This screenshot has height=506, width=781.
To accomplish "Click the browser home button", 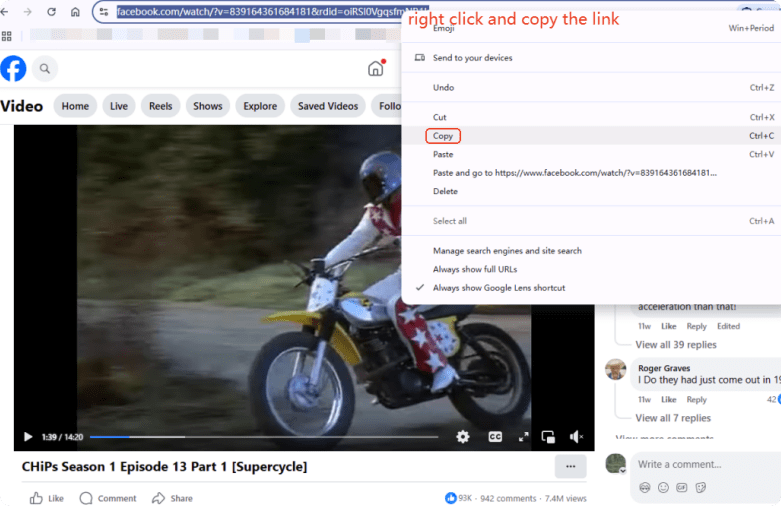I will pos(76,12).
